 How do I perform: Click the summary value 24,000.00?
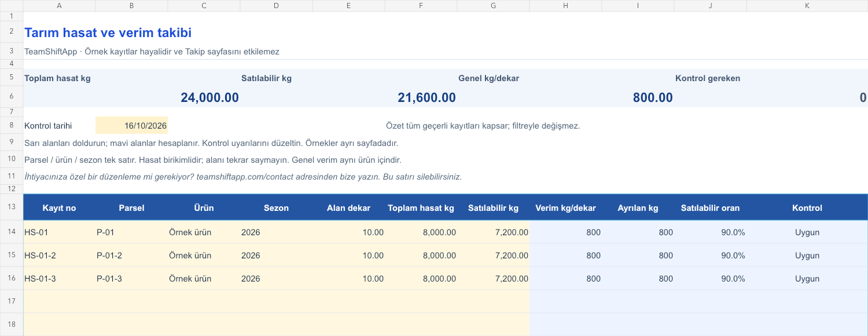click(209, 97)
